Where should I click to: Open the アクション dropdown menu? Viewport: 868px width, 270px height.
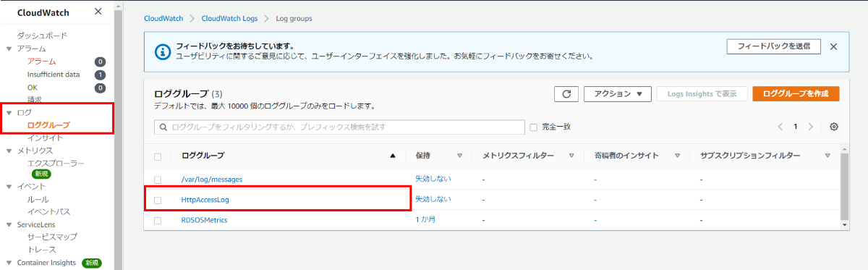[x=618, y=94]
